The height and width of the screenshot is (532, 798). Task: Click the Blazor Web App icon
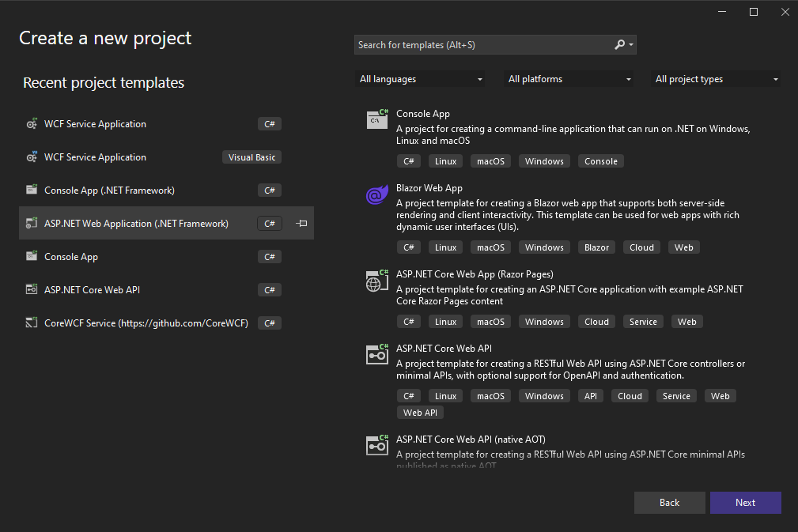tap(377, 194)
